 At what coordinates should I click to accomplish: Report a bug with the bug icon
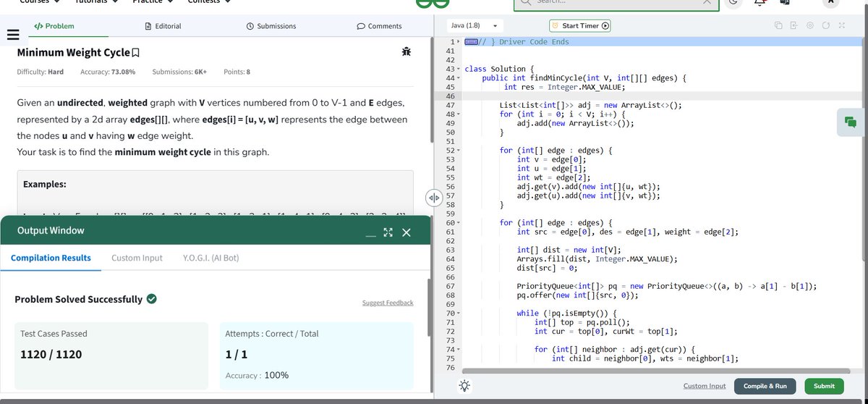coord(406,52)
